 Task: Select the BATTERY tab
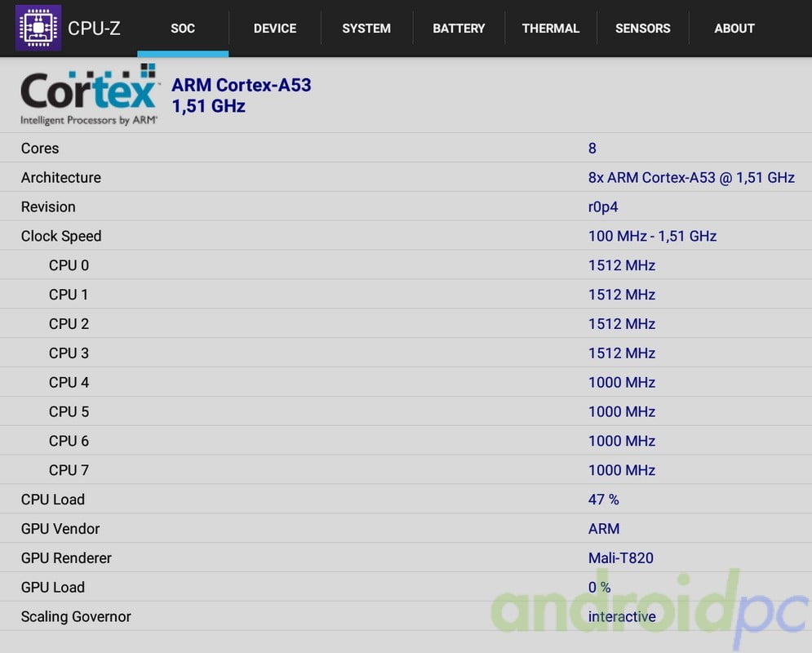(459, 29)
